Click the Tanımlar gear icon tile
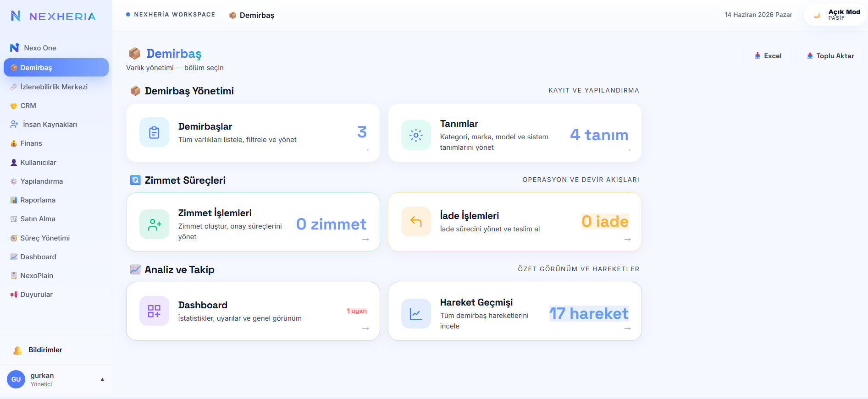Image resolution: width=868 pixels, height=399 pixels. tap(416, 135)
